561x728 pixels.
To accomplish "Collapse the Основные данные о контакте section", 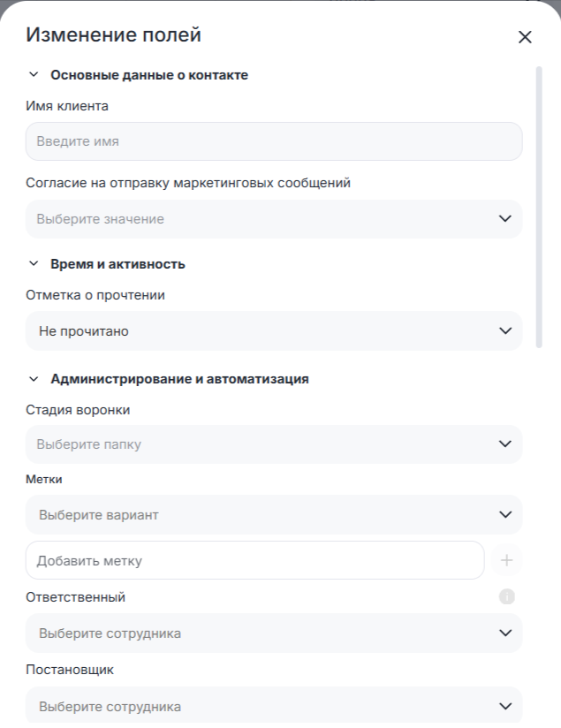I will [x=34, y=75].
